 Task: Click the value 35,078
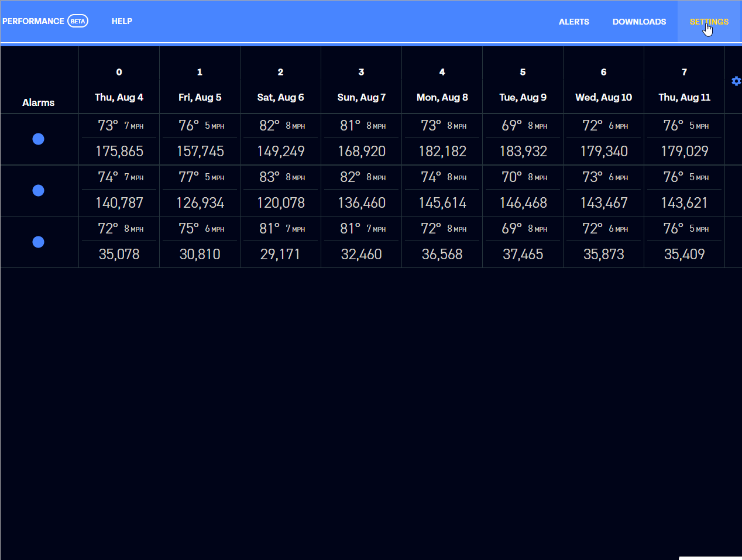click(x=119, y=255)
